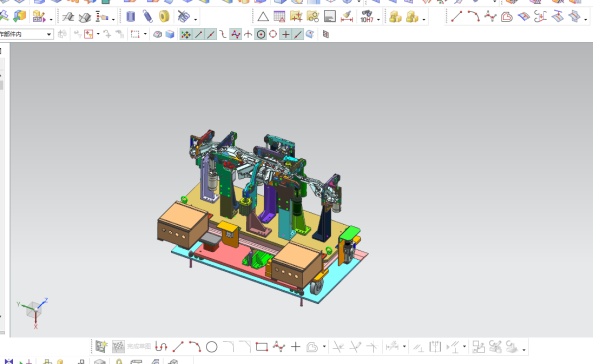593x364 pixels.
Task: Click the yellow assembly boxes icon
Action: click(395, 17)
